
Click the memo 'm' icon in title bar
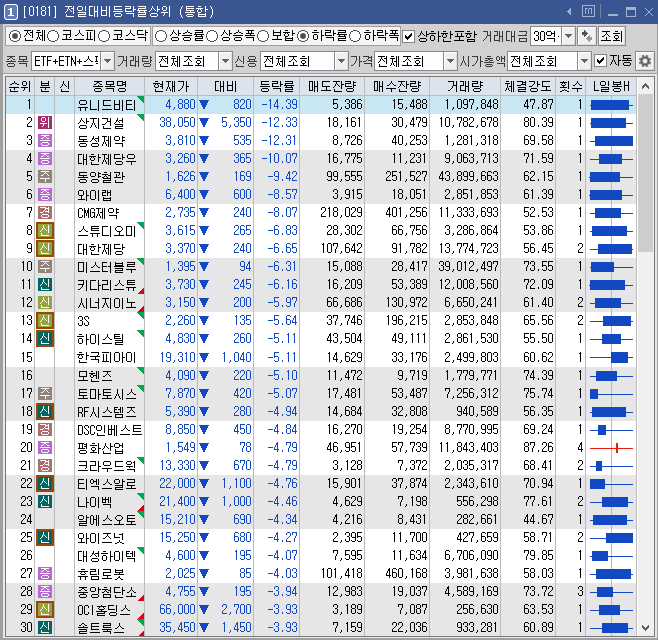[588, 11]
